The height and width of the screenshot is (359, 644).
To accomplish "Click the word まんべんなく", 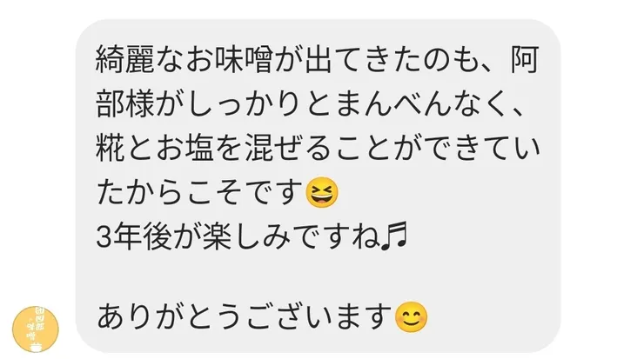I will tap(423, 103).
